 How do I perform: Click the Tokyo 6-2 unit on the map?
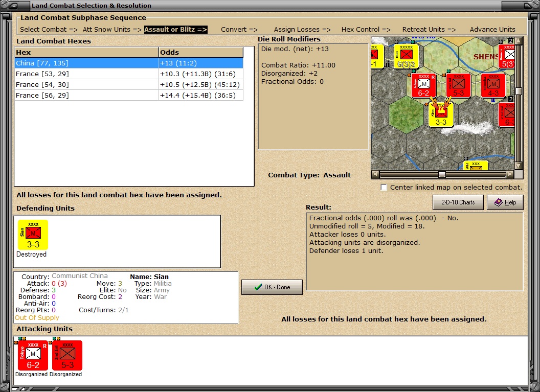[x=423, y=85]
